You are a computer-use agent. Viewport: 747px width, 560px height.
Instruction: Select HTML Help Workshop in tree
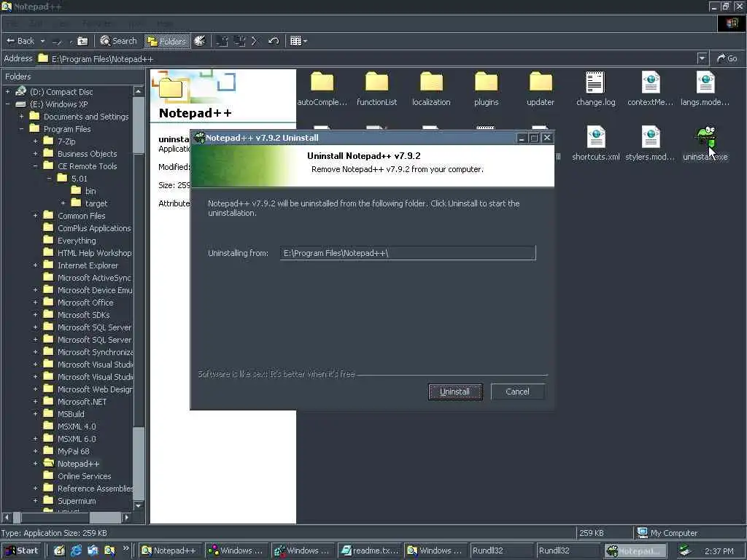pyautogui.click(x=94, y=253)
